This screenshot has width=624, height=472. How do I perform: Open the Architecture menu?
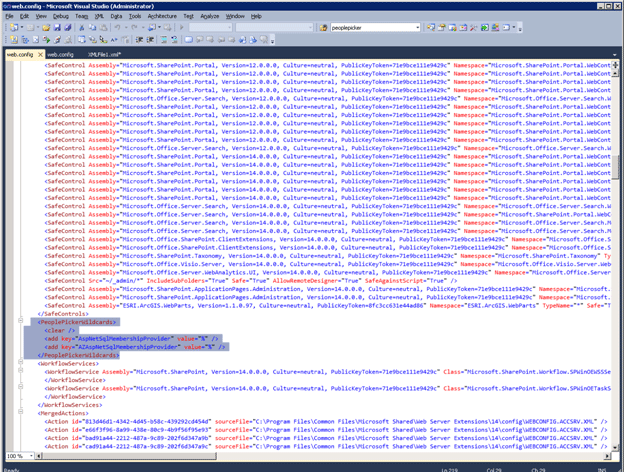click(162, 16)
